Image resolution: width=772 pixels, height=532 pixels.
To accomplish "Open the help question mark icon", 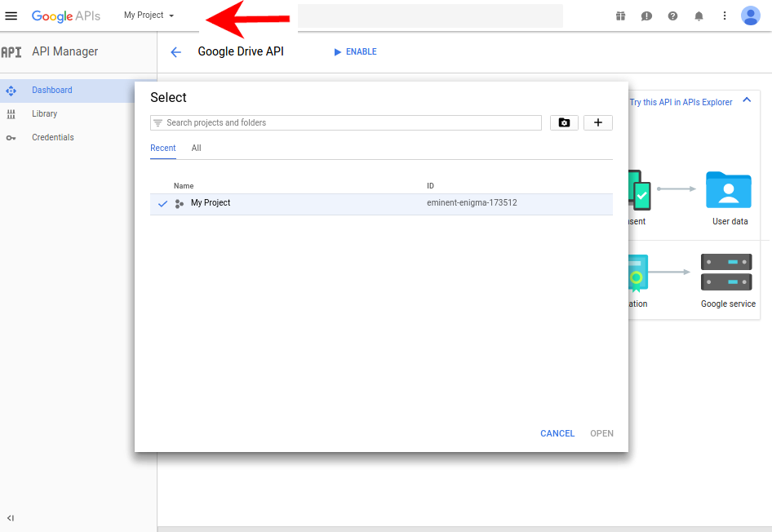I will point(672,16).
